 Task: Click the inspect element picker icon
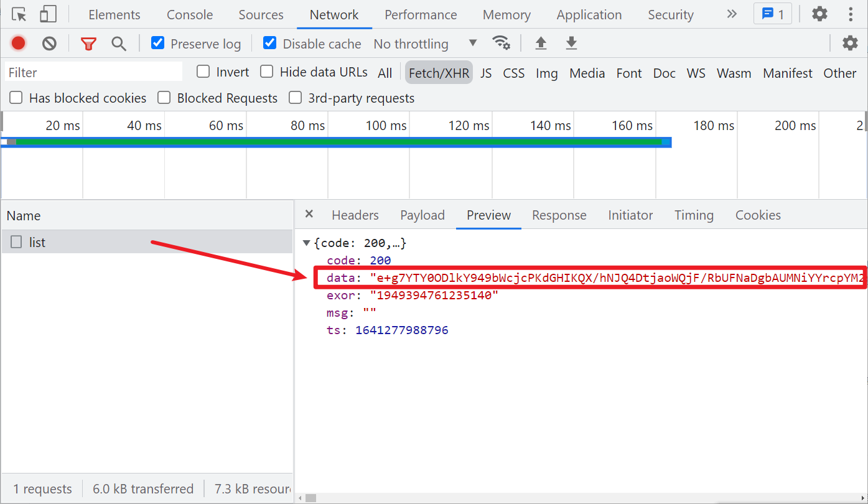[x=19, y=14]
